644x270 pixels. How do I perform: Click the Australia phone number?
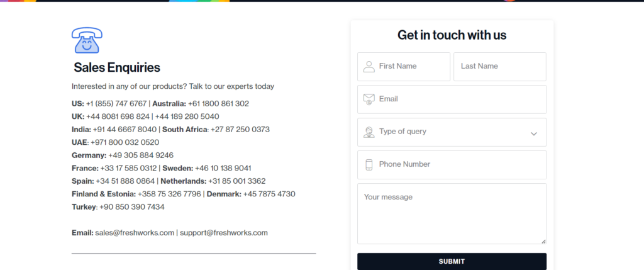[218, 104]
